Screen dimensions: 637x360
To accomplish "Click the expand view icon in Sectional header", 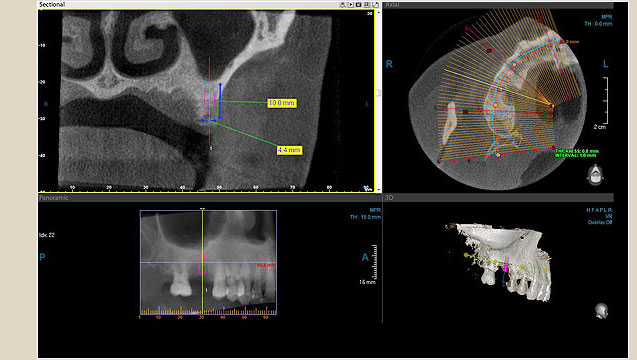I will (x=375, y=5).
